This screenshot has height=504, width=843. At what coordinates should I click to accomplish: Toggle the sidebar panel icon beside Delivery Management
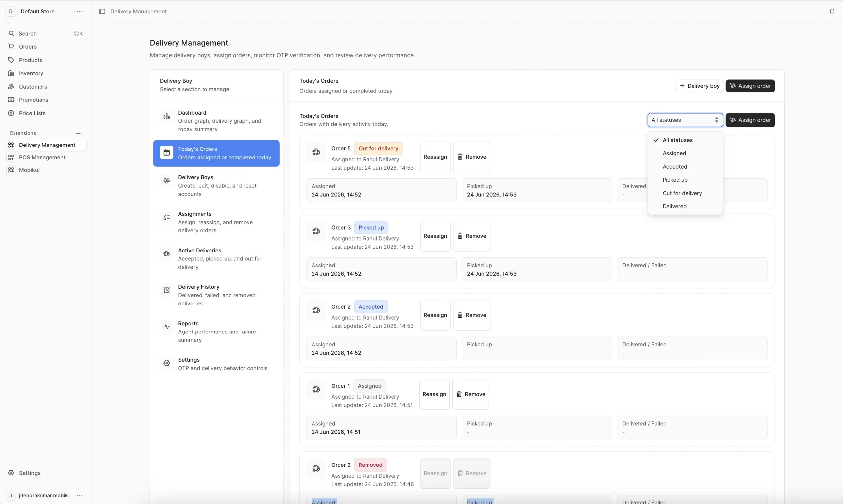[x=102, y=11]
